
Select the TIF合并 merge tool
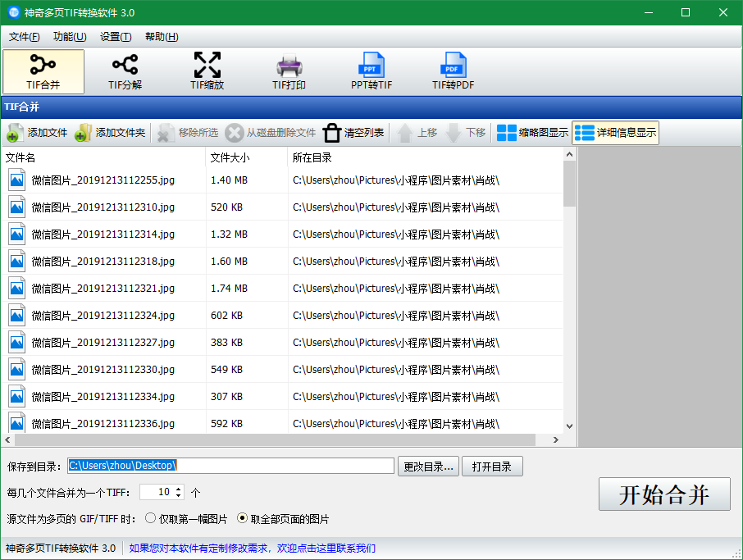pyautogui.click(x=43, y=71)
